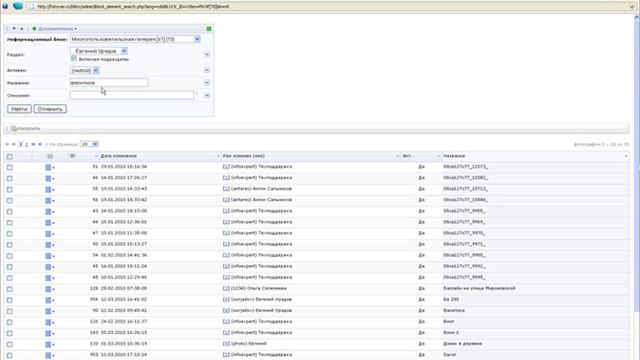Click the Настроить link above the table

26,129
